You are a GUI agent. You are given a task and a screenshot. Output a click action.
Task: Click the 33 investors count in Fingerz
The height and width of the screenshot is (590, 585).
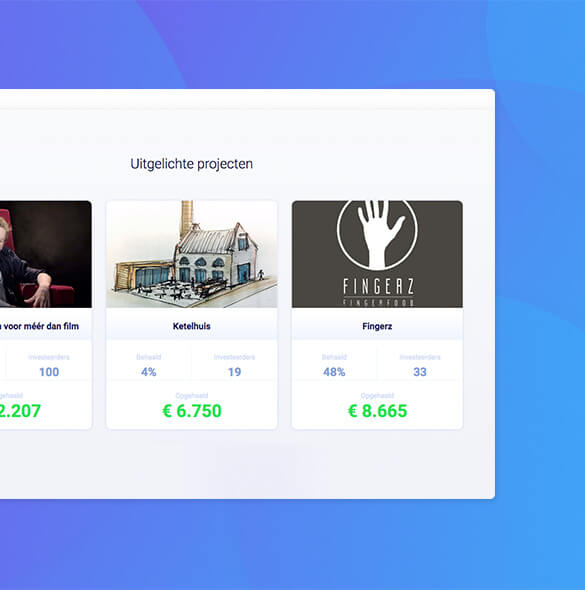click(420, 372)
